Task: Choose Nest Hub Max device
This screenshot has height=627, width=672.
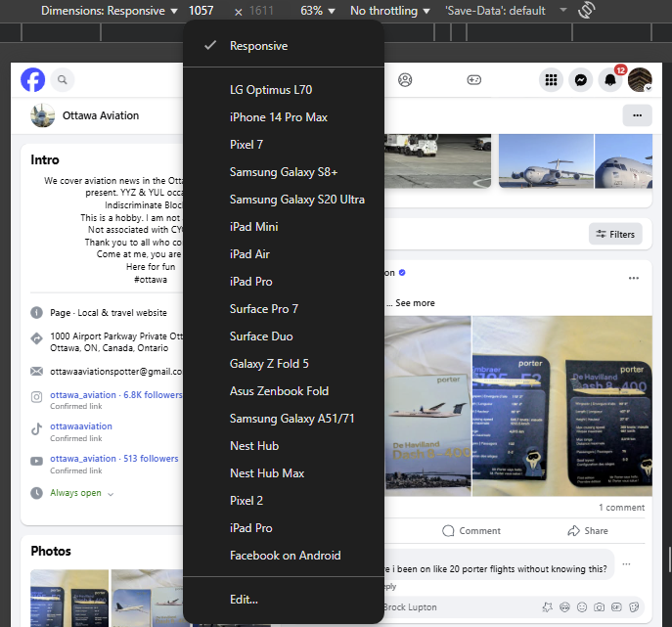Action: [284, 473]
